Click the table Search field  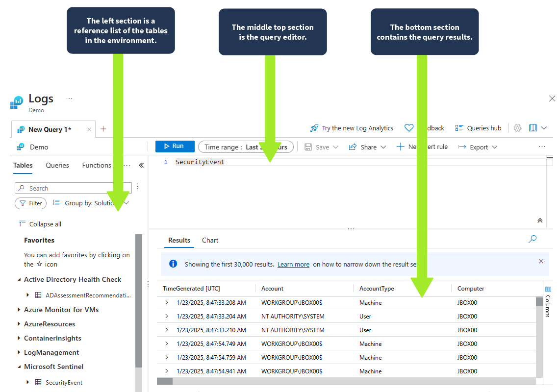point(73,188)
